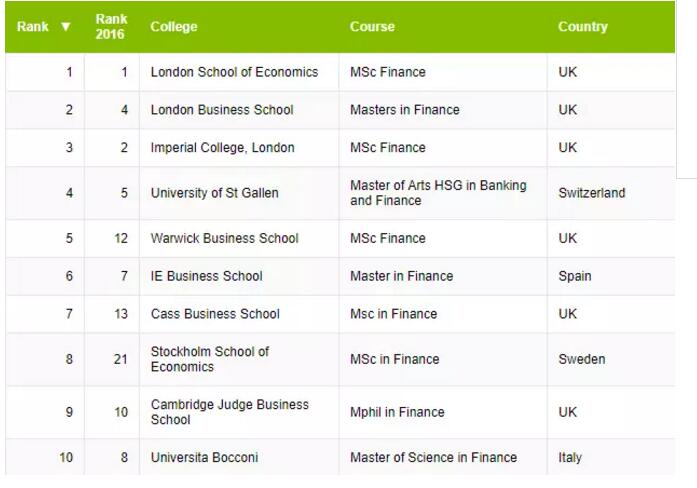Screen dimensions: 697x488
Task: Select Cass Business School cell
Action: click(215, 314)
